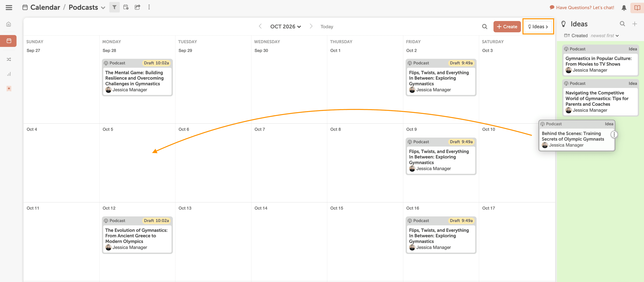Open the notifications bell
The image size is (644, 282).
624,8
